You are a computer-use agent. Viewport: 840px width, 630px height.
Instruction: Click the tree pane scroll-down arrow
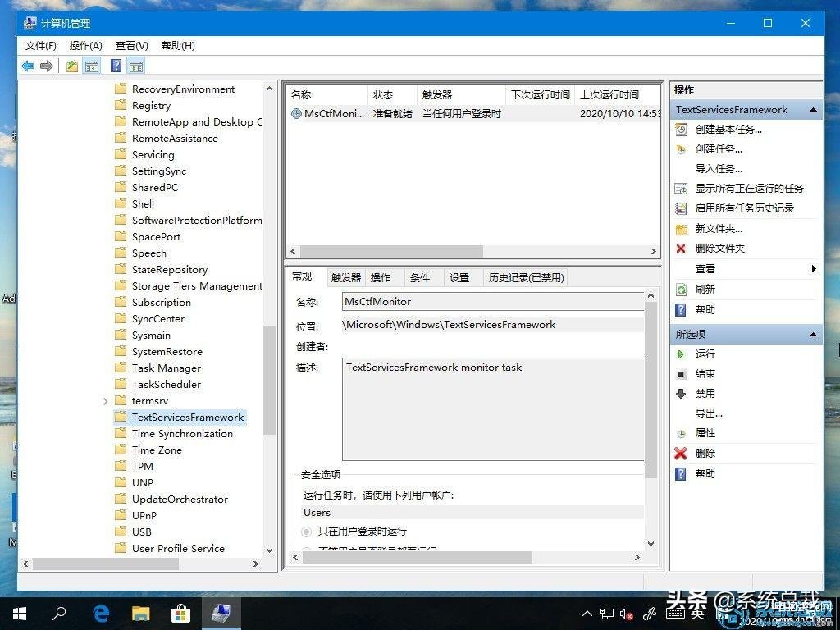coord(269,550)
